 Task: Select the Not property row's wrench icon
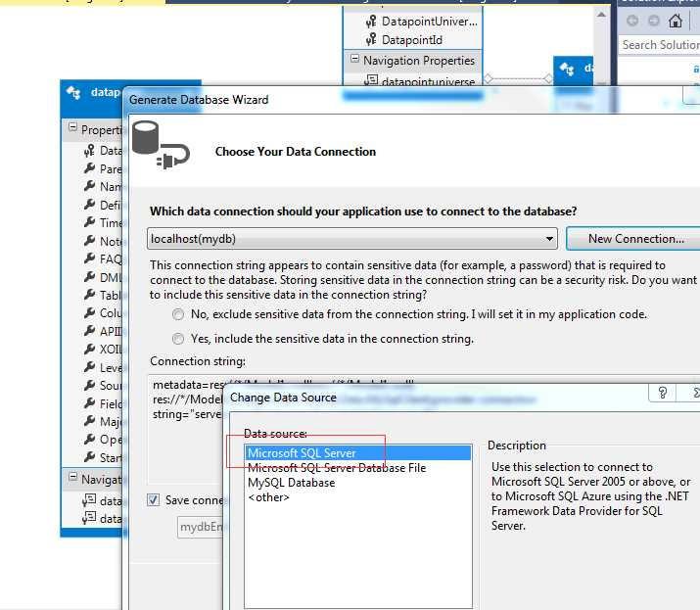(89, 241)
